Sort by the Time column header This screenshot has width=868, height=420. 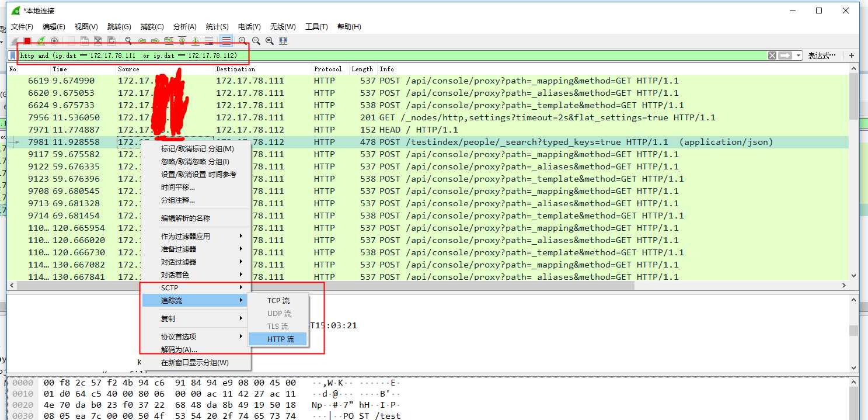point(83,69)
